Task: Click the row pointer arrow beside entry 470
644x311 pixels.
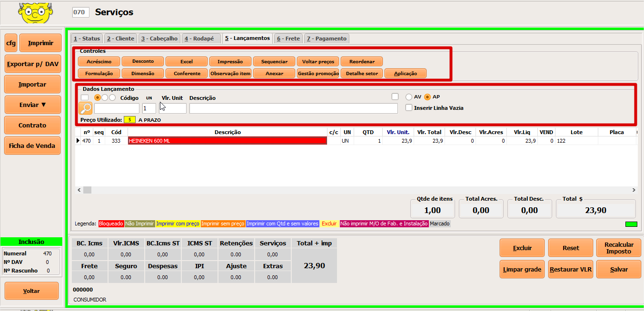Action: (78, 141)
